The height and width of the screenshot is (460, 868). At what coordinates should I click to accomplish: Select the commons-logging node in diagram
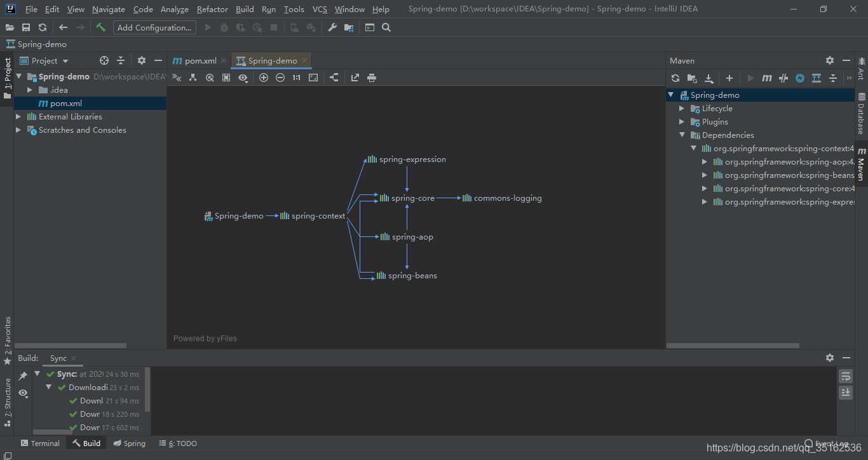(x=502, y=198)
